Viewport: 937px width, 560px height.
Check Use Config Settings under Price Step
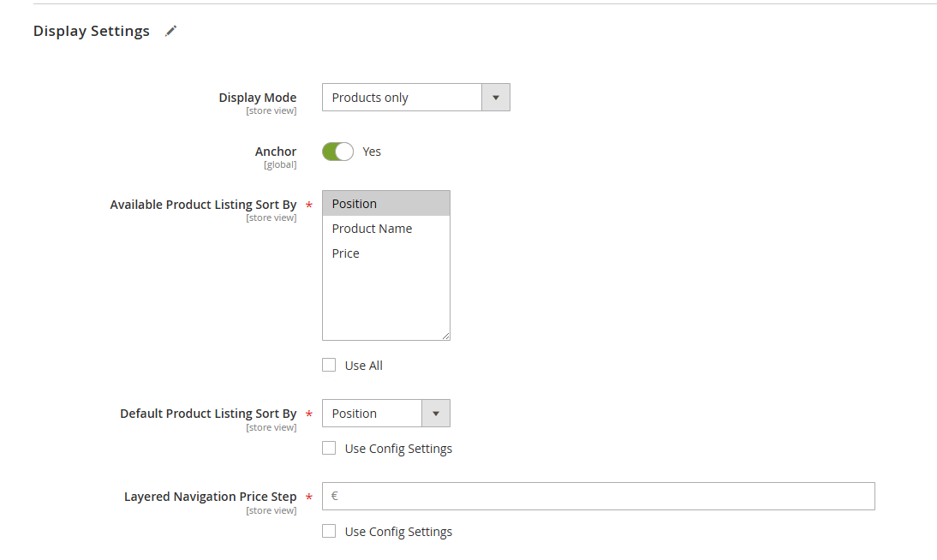329,532
